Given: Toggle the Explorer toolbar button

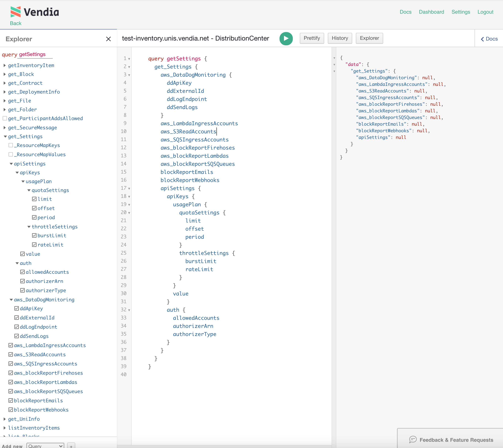Looking at the screenshot, I should tap(369, 38).
